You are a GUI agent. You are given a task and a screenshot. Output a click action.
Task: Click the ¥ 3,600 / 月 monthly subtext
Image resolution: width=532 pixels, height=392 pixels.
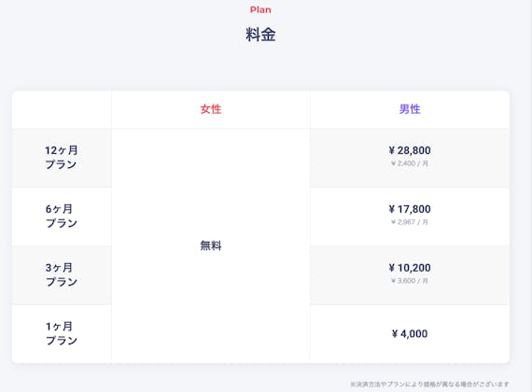(x=410, y=281)
